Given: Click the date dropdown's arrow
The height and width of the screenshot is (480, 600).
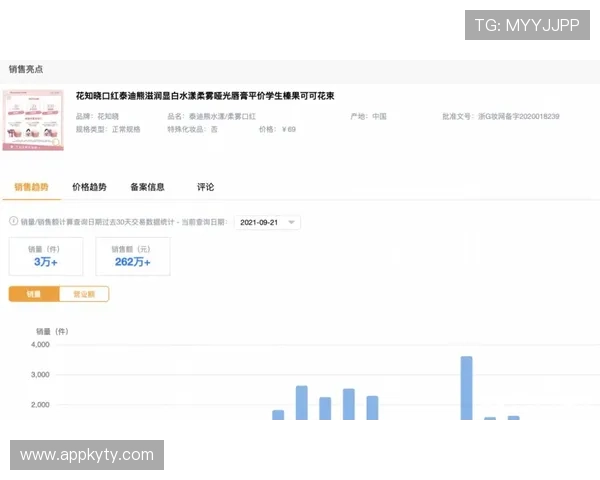Looking at the screenshot, I should click(x=292, y=222).
